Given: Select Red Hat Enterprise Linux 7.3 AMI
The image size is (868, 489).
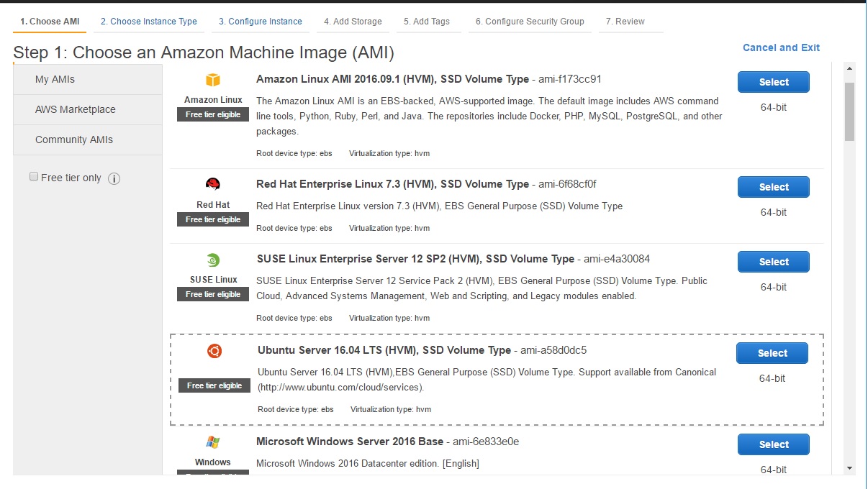Looking at the screenshot, I should click(x=774, y=187).
